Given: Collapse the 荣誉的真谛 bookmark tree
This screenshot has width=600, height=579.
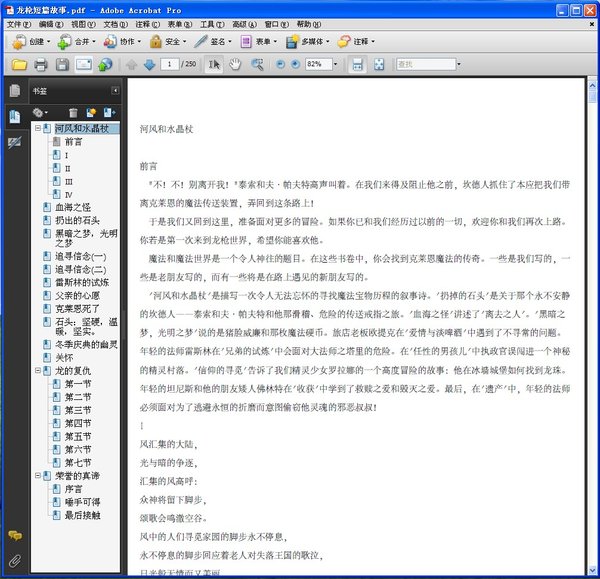Looking at the screenshot, I should pos(38,475).
